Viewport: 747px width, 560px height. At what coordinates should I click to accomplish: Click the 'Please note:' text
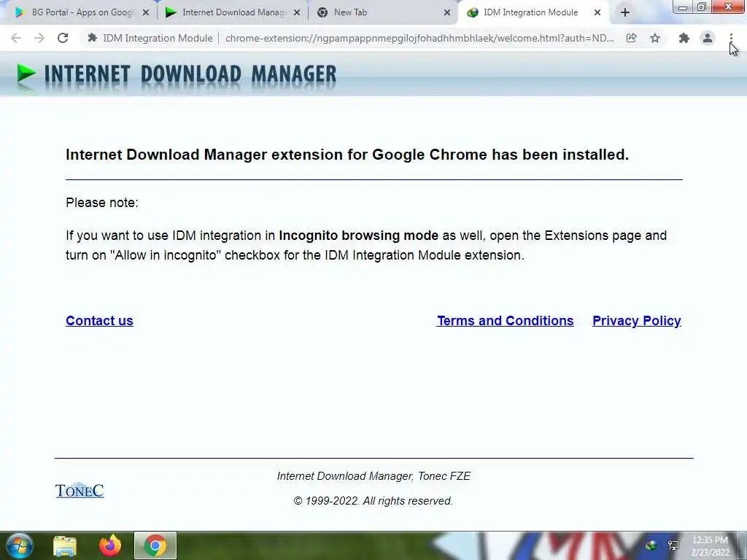point(102,203)
